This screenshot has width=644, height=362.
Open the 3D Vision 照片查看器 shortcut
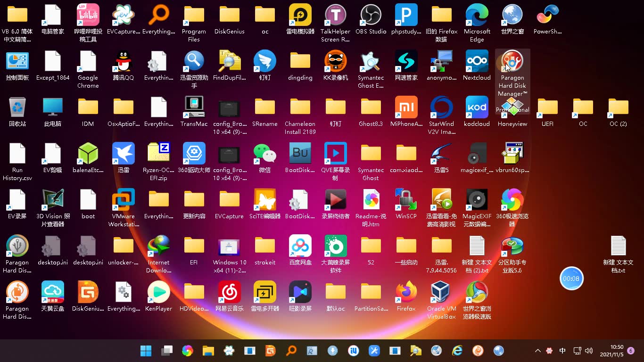pos(53,208)
